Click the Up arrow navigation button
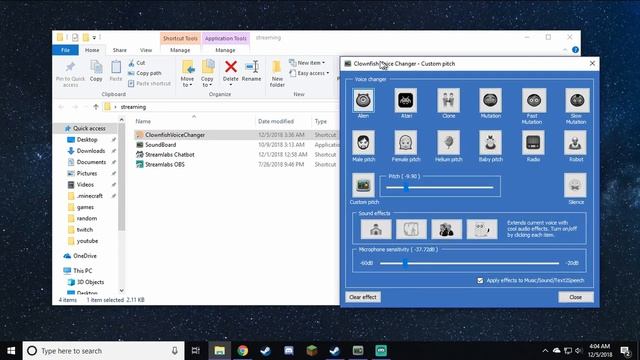The width and height of the screenshot is (640, 360). coord(96,107)
